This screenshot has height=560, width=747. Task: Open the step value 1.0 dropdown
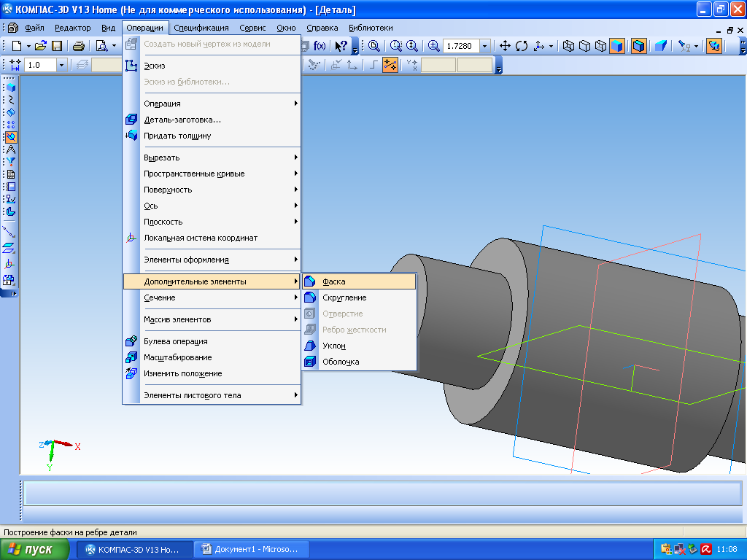61,65
